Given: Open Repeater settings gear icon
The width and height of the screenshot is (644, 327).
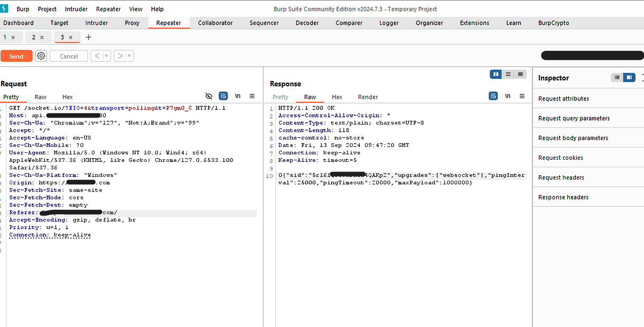Looking at the screenshot, I should pyautogui.click(x=41, y=56).
